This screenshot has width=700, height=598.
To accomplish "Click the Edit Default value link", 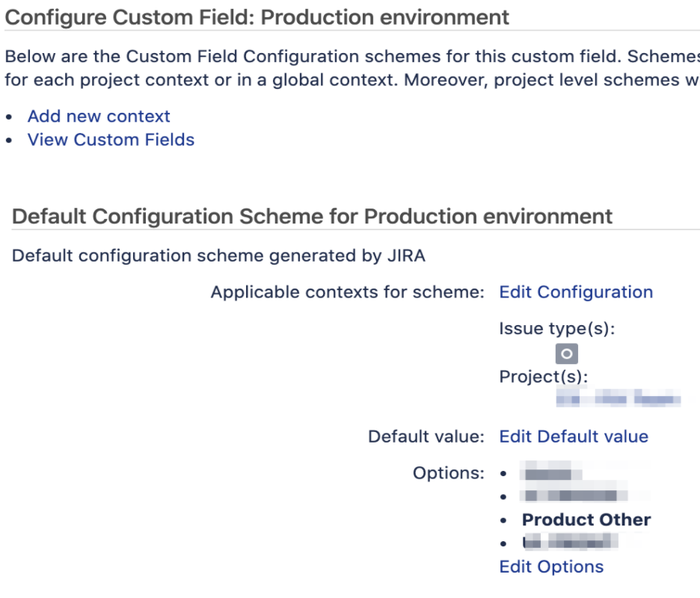I will click(x=574, y=437).
